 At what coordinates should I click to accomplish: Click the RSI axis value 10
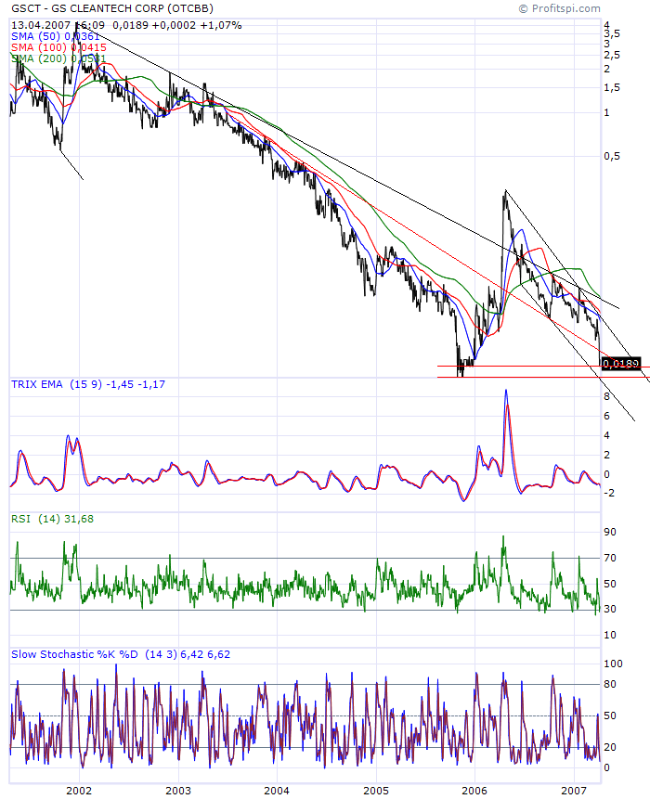(610, 635)
